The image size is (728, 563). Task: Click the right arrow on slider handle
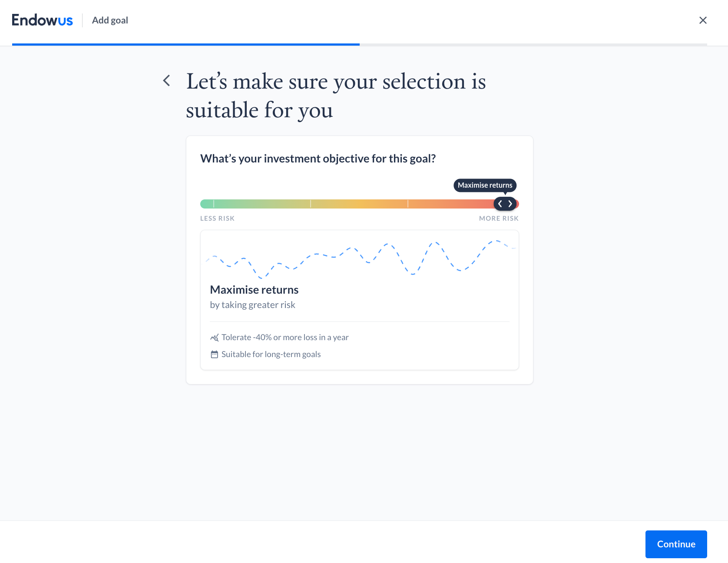point(510,204)
